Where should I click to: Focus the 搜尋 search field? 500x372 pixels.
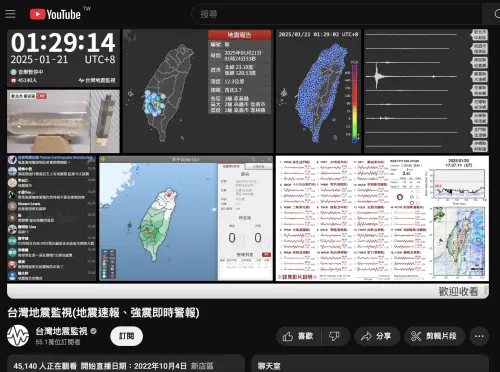[x=337, y=14]
